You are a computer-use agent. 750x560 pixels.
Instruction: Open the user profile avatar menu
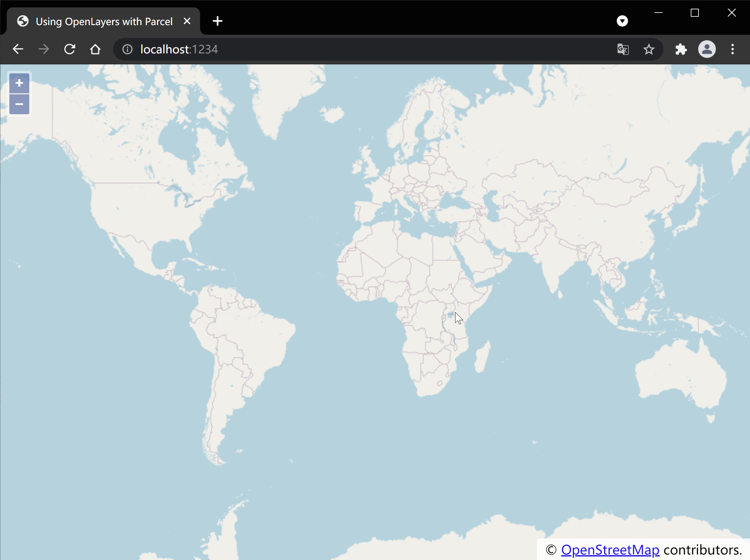(x=707, y=50)
